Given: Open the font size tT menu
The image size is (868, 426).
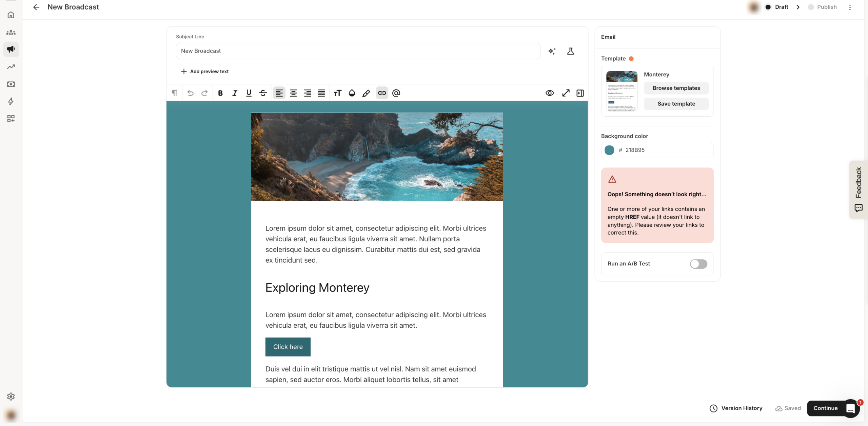Looking at the screenshot, I should click(337, 93).
